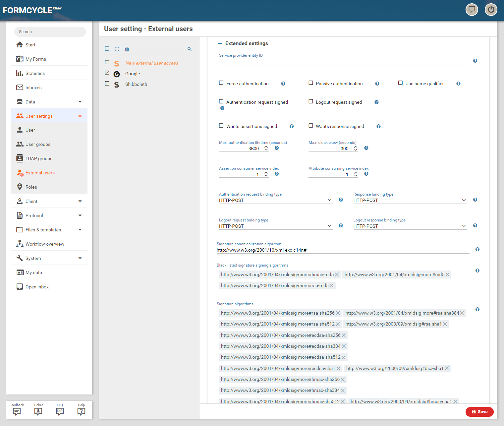The height and width of the screenshot is (426, 504).
Task: Click the Signature canonicalization algorithm field
Action: coord(343,250)
